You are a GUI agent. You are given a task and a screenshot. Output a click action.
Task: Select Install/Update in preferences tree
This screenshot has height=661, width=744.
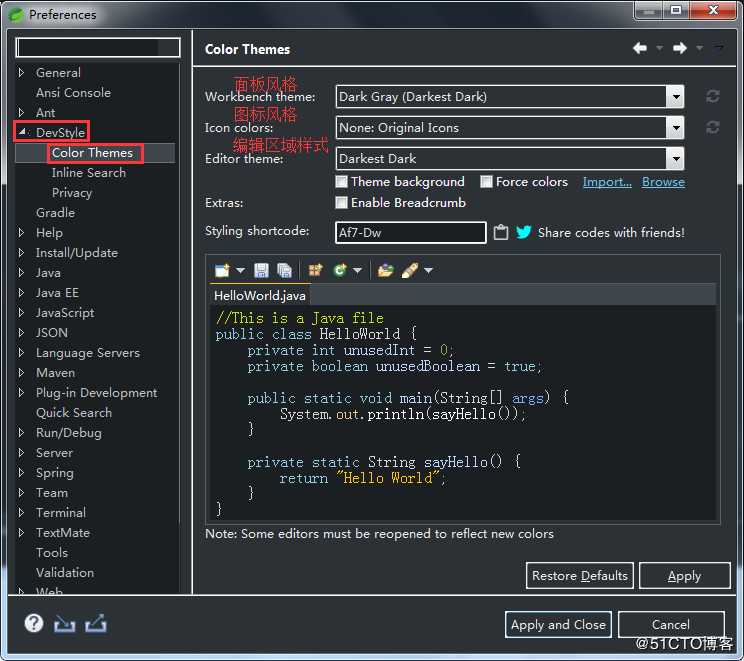(76, 252)
